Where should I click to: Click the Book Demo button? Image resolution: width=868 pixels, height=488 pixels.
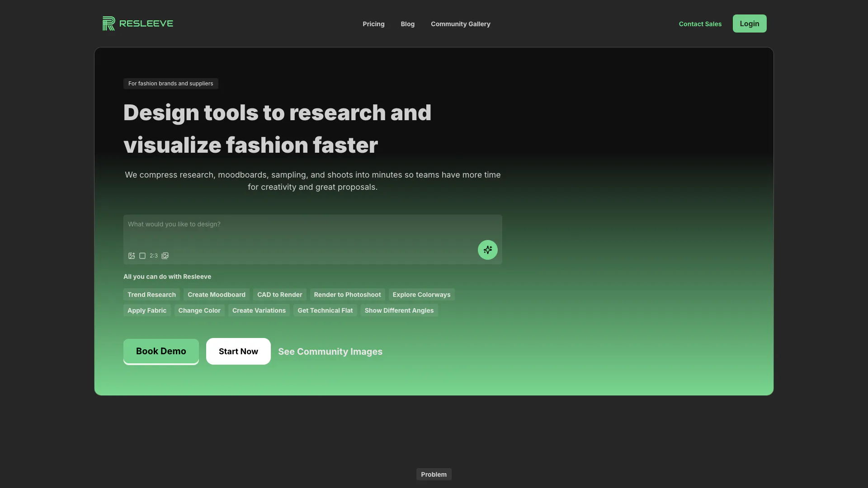[161, 351]
